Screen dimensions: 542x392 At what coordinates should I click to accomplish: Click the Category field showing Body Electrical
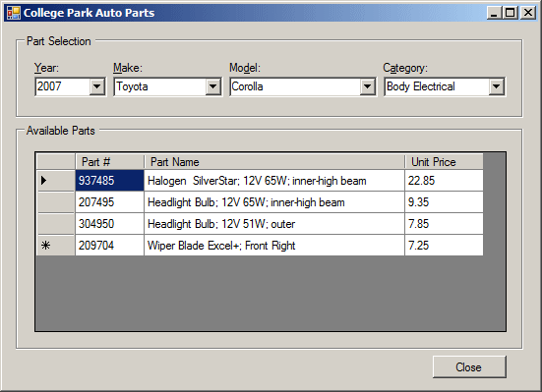tap(445, 86)
